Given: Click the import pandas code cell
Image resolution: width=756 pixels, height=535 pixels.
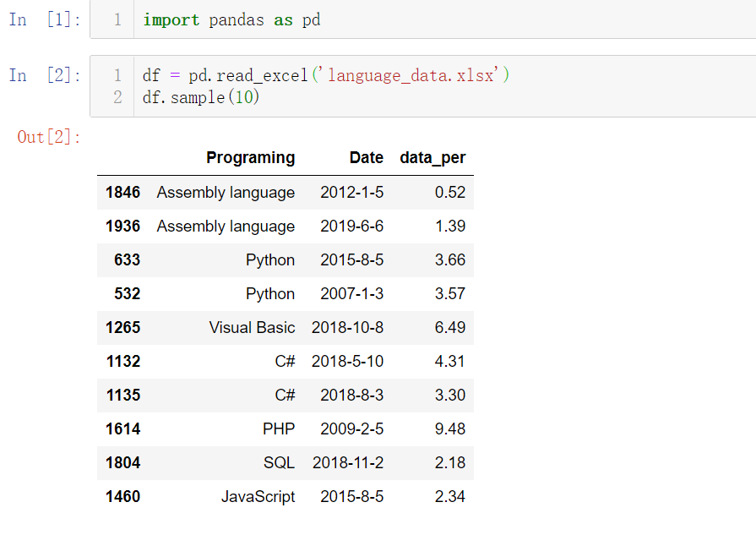Looking at the screenshot, I should 422,20.
